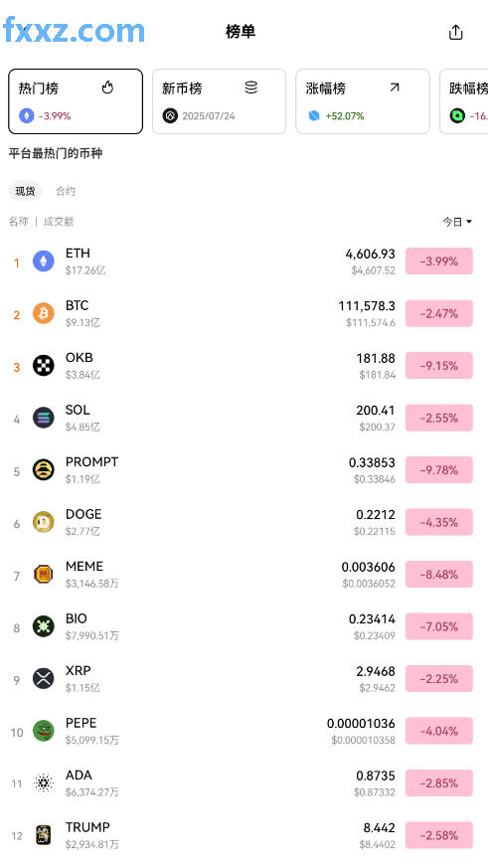The height and width of the screenshot is (868, 488).
Task: Open the 今日 time range dropdown
Action: click(x=457, y=222)
